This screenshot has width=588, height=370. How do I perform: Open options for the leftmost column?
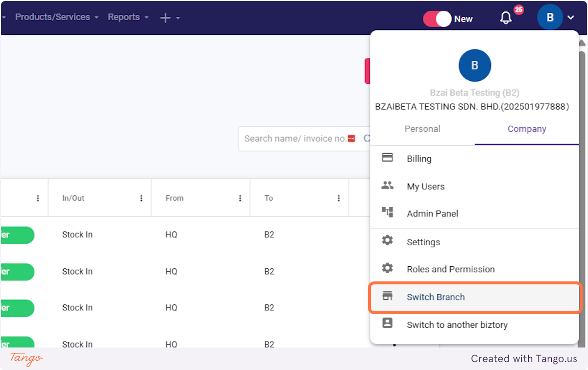pyautogui.click(x=38, y=198)
